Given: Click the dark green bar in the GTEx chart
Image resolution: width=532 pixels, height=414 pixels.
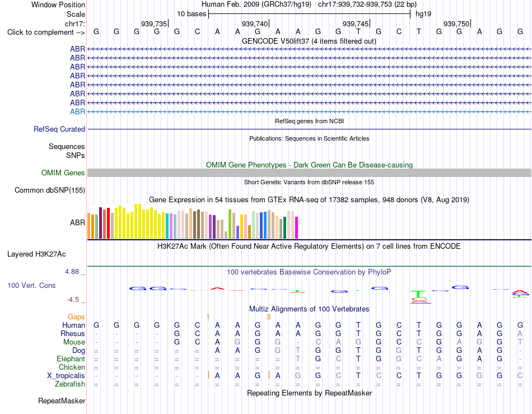Looking at the screenshot, I should pyautogui.click(x=284, y=228).
